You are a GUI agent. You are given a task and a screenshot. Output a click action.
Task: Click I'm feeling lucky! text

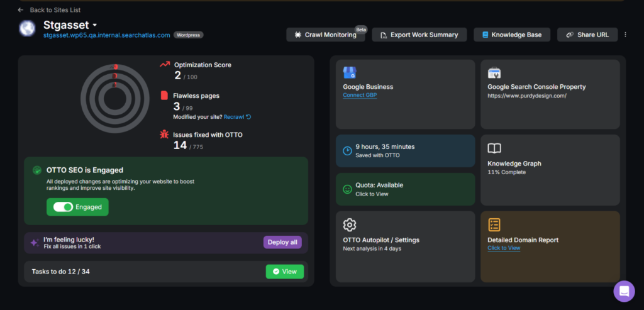[69, 240]
